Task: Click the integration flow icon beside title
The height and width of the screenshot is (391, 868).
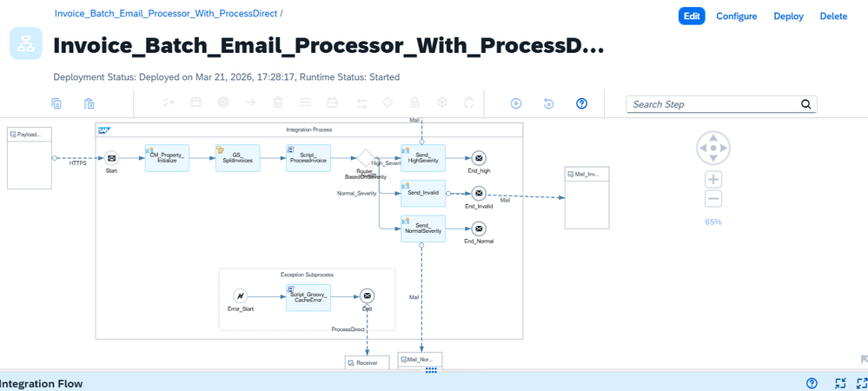Action: click(x=26, y=43)
